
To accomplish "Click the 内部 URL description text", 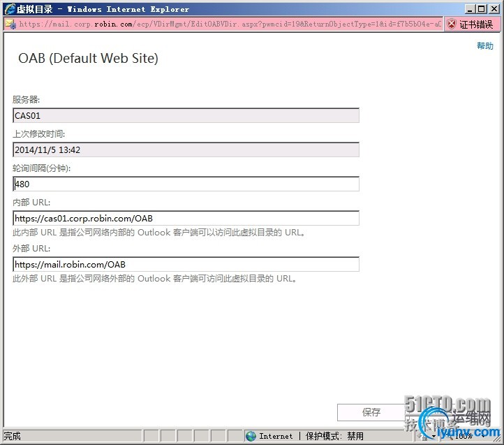I will pyautogui.click(x=158, y=233).
